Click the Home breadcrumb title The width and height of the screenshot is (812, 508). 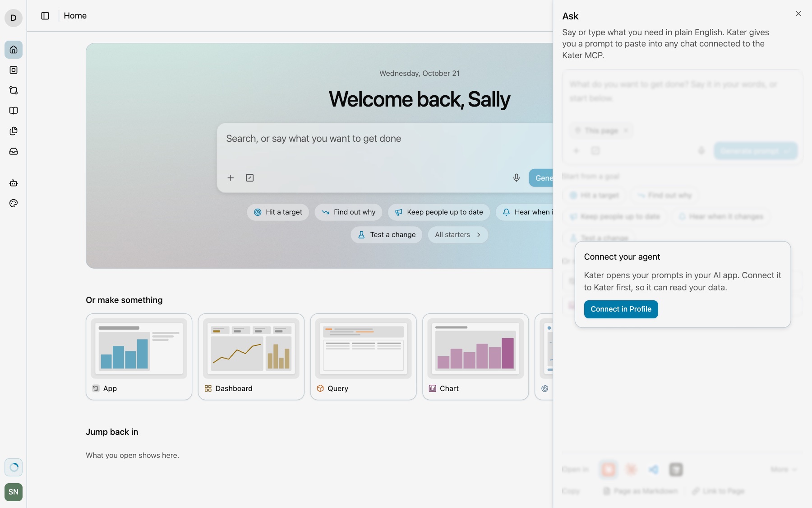(x=75, y=16)
